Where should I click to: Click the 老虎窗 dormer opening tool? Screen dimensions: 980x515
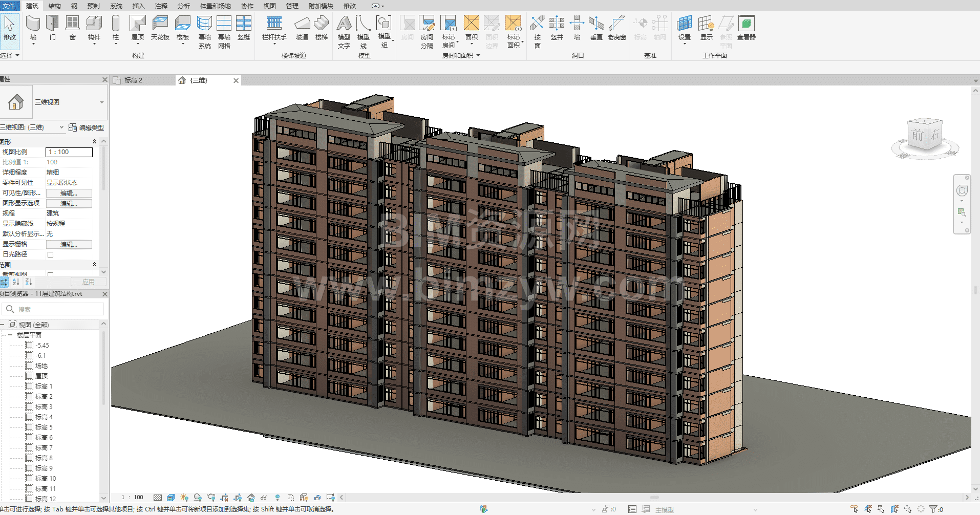point(617,28)
